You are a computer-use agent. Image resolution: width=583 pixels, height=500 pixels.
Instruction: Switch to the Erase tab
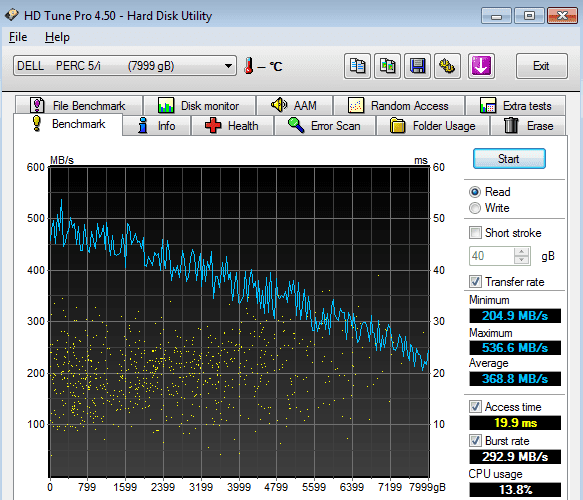[528, 126]
